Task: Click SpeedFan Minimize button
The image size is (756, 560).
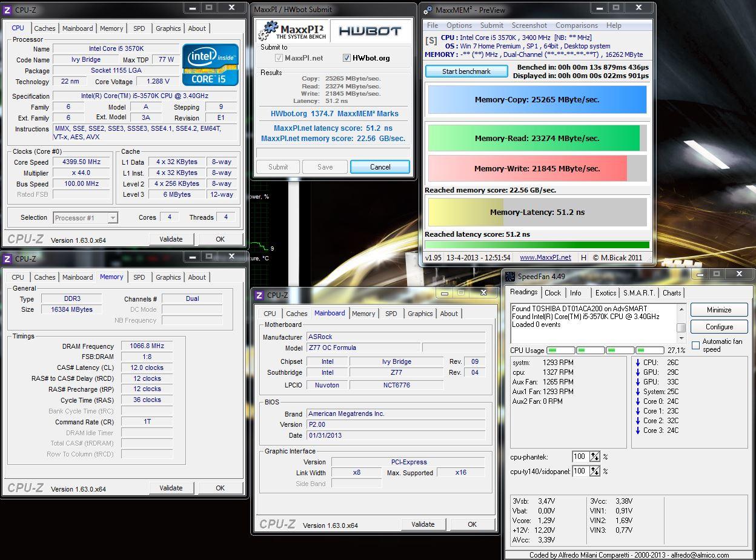Action: click(719, 310)
